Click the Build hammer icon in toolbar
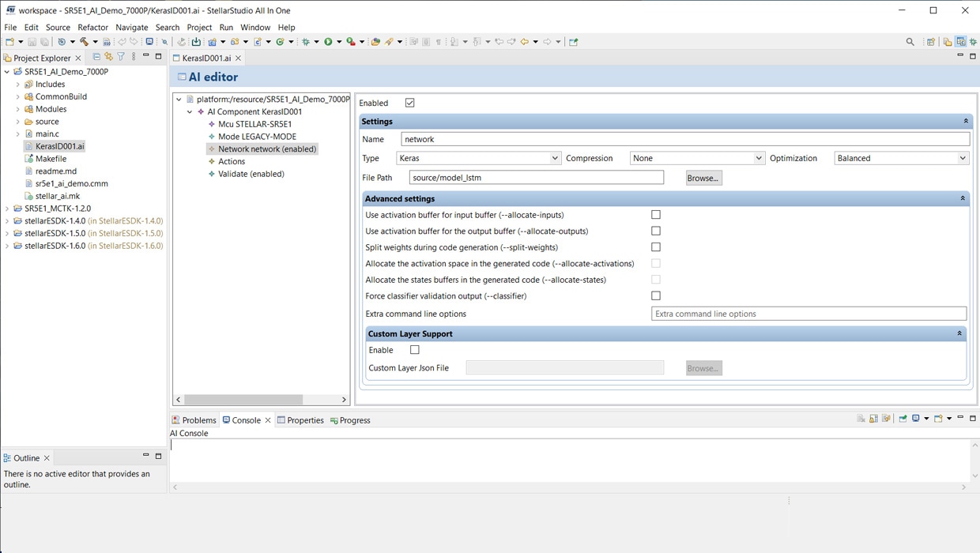 tap(84, 42)
